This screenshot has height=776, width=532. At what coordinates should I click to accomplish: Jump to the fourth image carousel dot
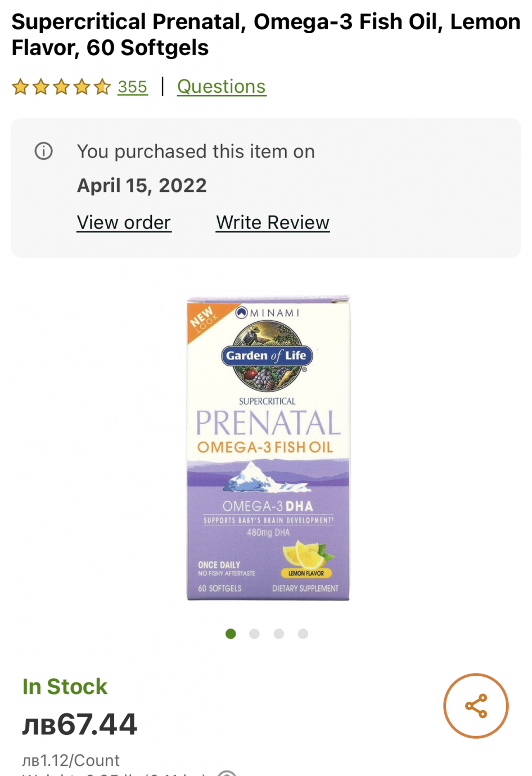(303, 634)
